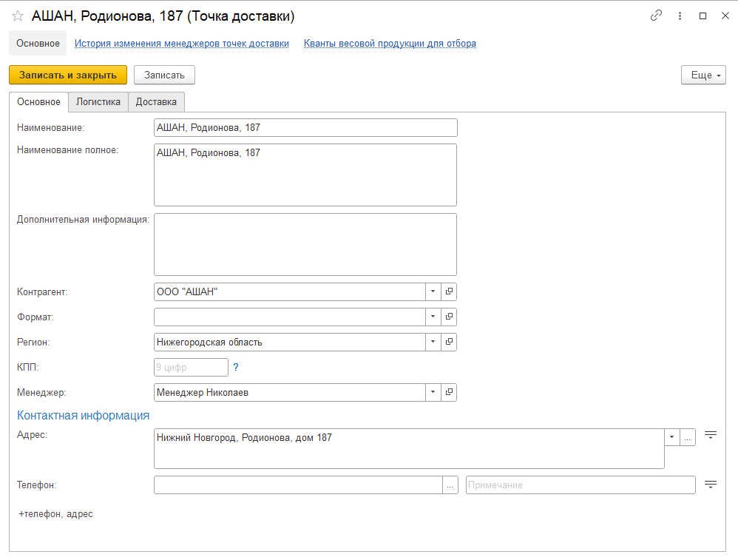This screenshot has width=738, height=560.
Task: Add this delivery point to favorites star
Action: [18, 16]
